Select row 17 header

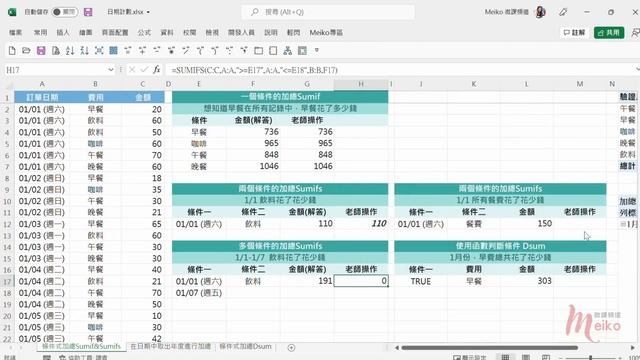(7, 281)
